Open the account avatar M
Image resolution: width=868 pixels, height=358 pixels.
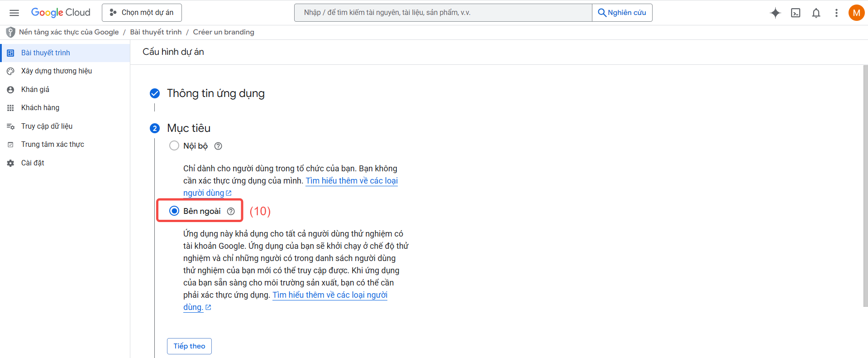point(856,13)
